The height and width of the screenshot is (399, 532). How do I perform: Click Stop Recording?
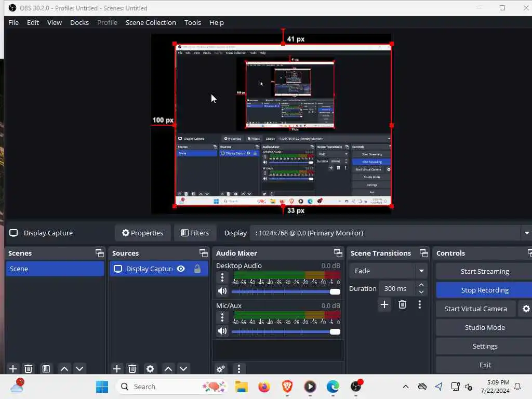click(485, 290)
